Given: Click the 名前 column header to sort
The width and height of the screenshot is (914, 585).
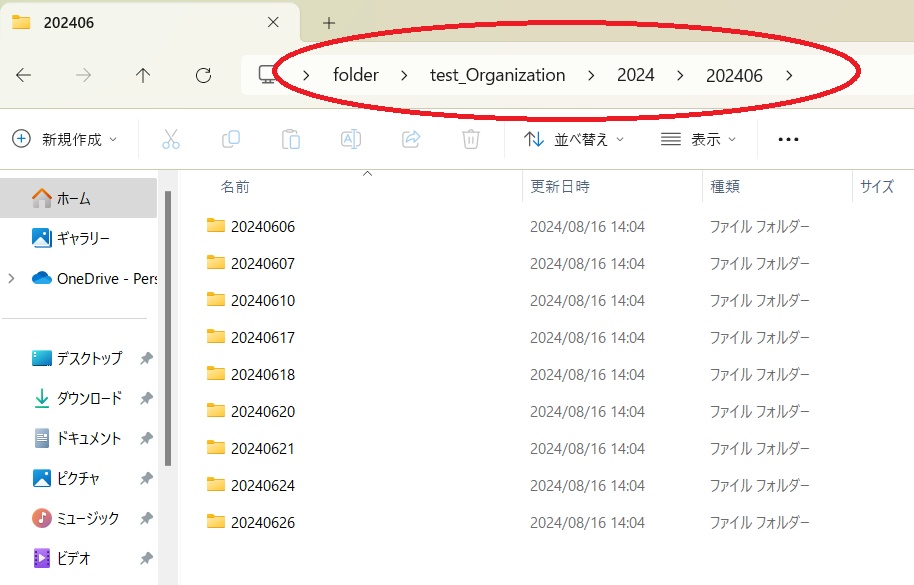Looking at the screenshot, I should click(235, 186).
